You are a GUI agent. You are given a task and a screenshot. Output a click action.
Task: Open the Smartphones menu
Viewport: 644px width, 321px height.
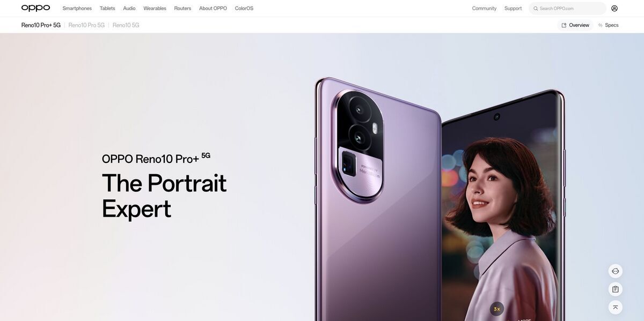tap(77, 8)
